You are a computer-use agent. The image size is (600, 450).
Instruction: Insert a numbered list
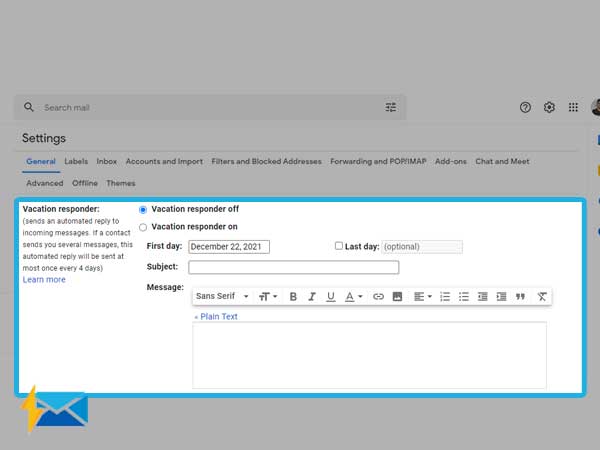(445, 297)
